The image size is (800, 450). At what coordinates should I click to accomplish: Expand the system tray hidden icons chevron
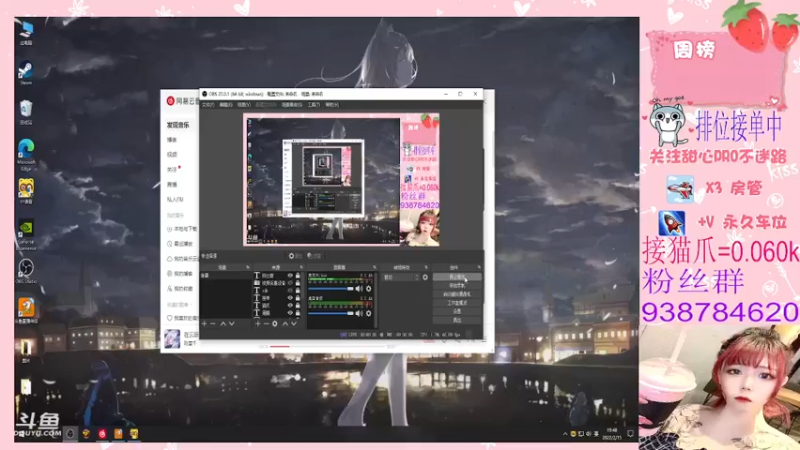tap(565, 434)
